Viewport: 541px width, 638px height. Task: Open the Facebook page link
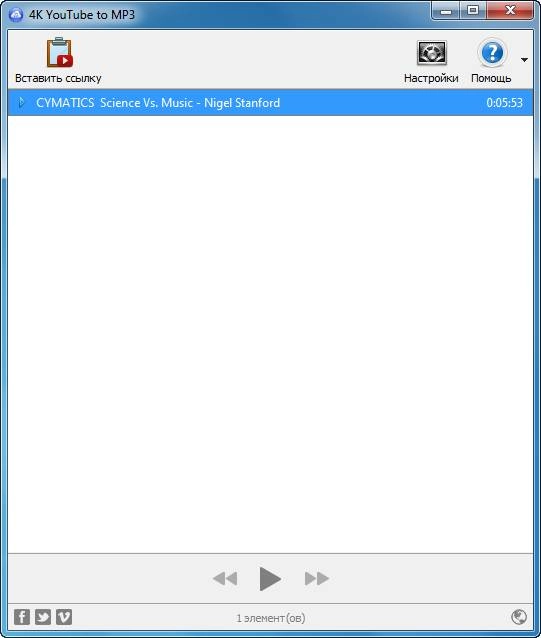[22, 617]
